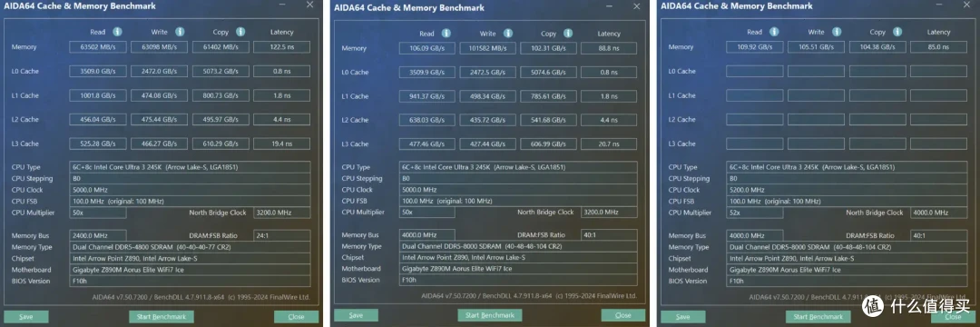Viewport: 980px width, 327px height.
Task: Select CPU FSB value in left window
Action: point(190,202)
